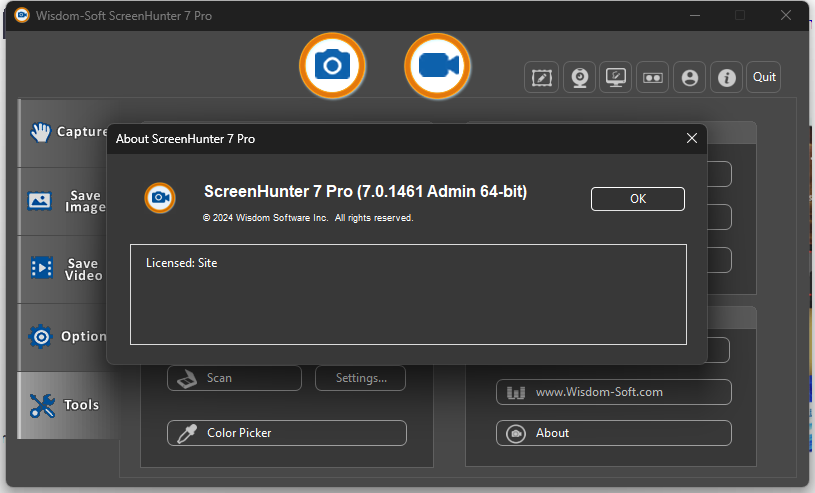Screen dimensions: 815x493
Task: Click the recorder tape toolbar icon
Action: (x=652, y=77)
